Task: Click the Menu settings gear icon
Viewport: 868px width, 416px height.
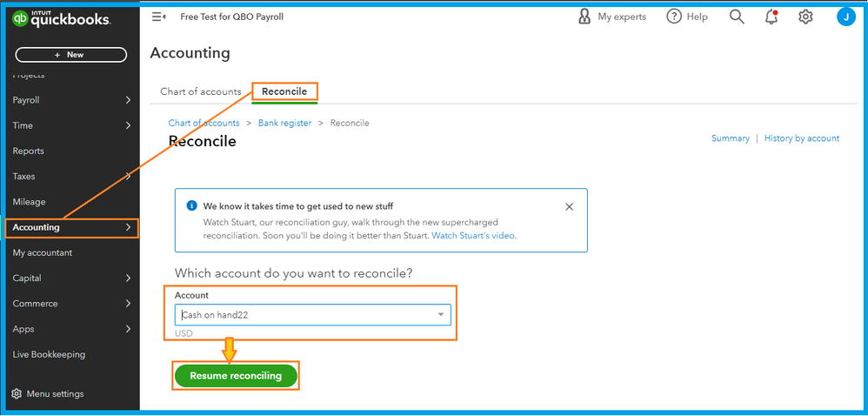Action: tap(17, 394)
